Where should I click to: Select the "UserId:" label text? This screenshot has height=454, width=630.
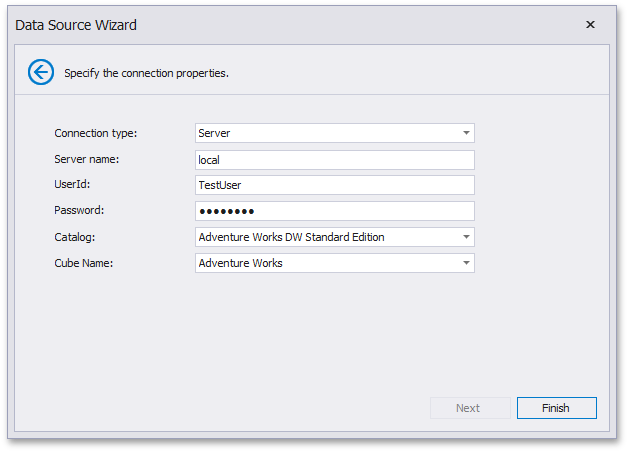(73, 185)
